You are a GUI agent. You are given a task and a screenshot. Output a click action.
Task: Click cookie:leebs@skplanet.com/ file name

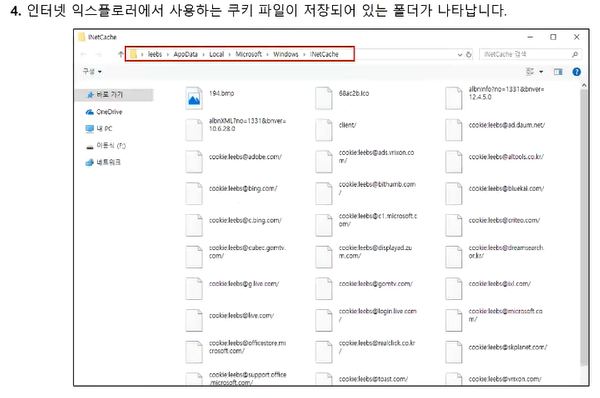pyautogui.click(x=508, y=347)
